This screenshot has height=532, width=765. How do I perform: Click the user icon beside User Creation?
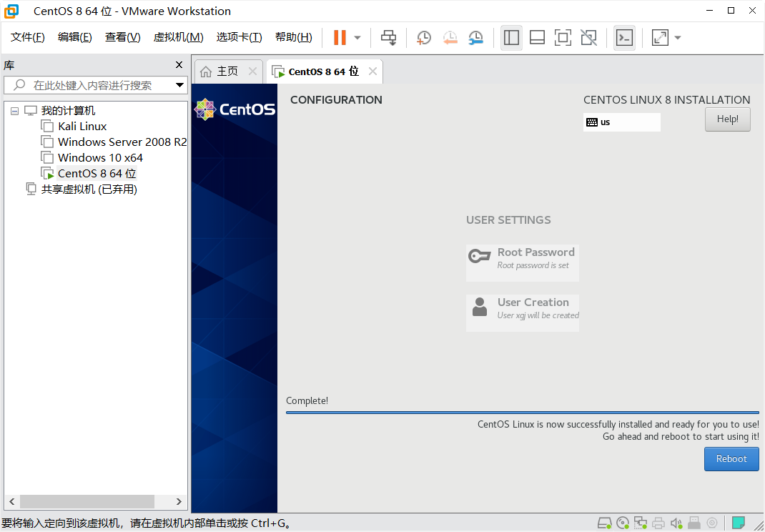click(480, 307)
